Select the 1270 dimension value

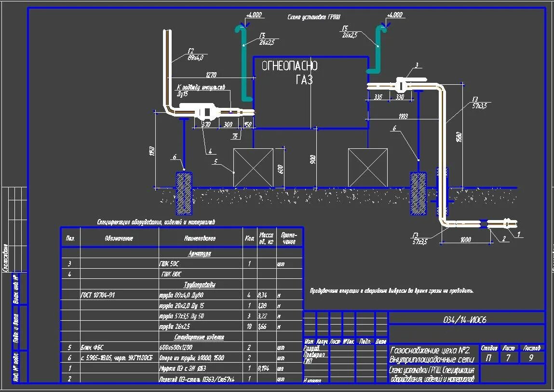coord(211,75)
